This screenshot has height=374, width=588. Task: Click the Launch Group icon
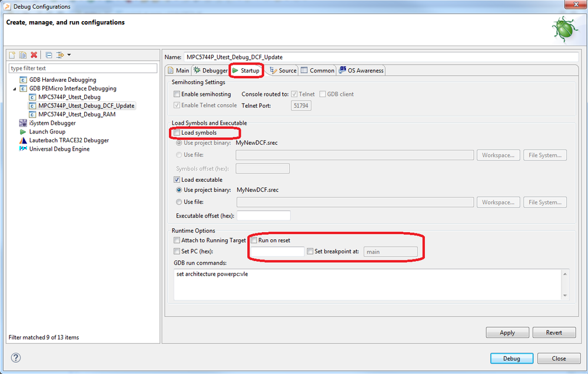pyautogui.click(x=24, y=132)
